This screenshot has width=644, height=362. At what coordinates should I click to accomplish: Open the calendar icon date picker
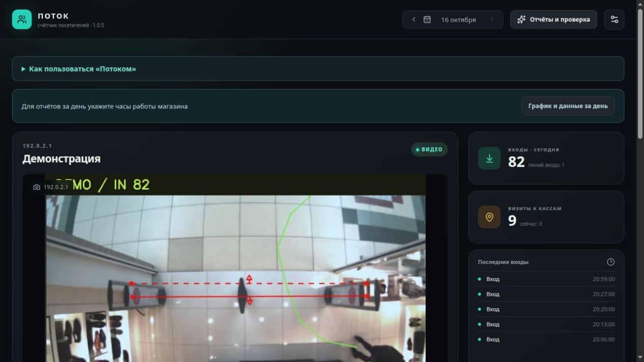pos(427,20)
